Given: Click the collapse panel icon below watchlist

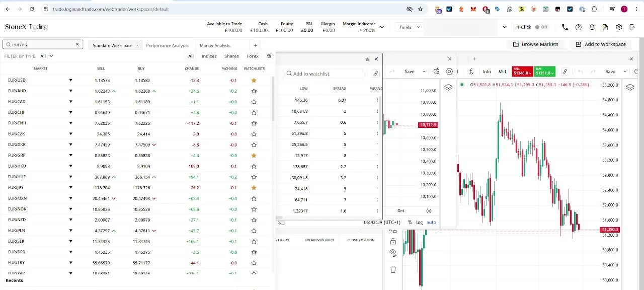Looking at the screenshot, I should point(281,223).
